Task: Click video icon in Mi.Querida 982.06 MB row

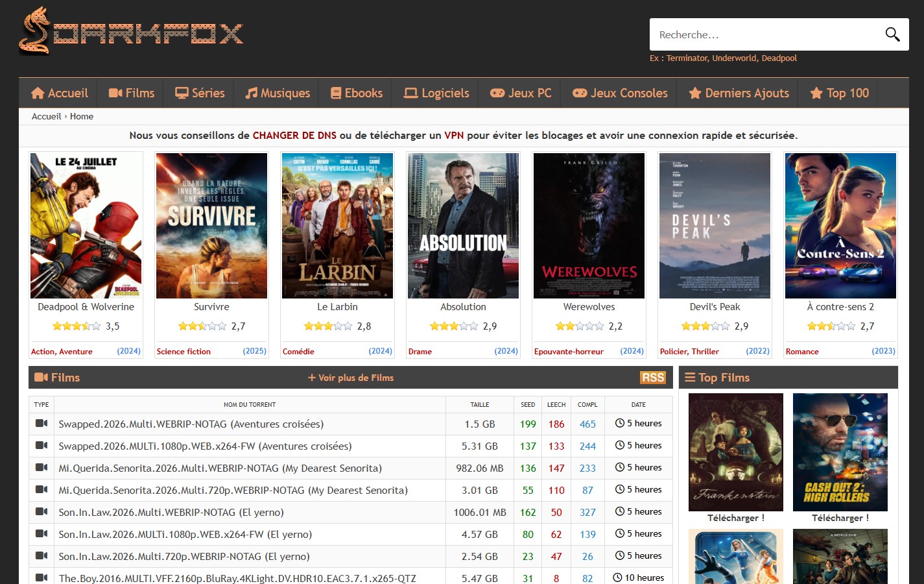Action: 41,467
